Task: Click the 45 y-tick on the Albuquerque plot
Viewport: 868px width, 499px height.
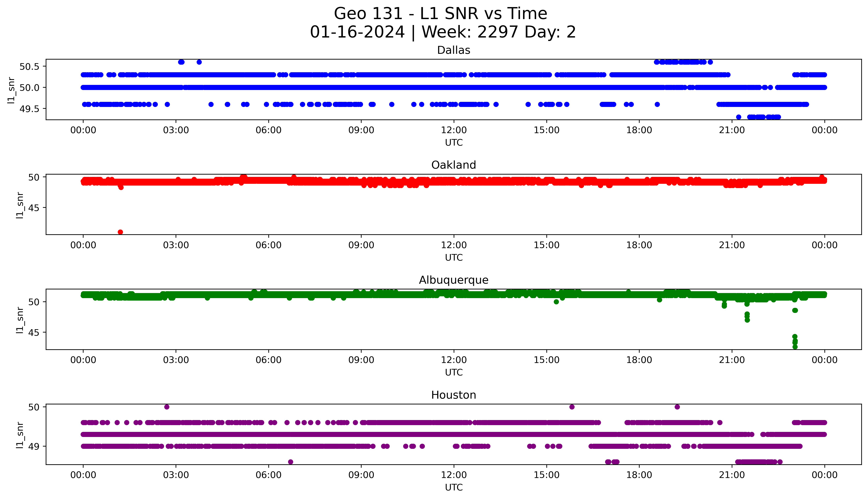Action: coord(34,333)
